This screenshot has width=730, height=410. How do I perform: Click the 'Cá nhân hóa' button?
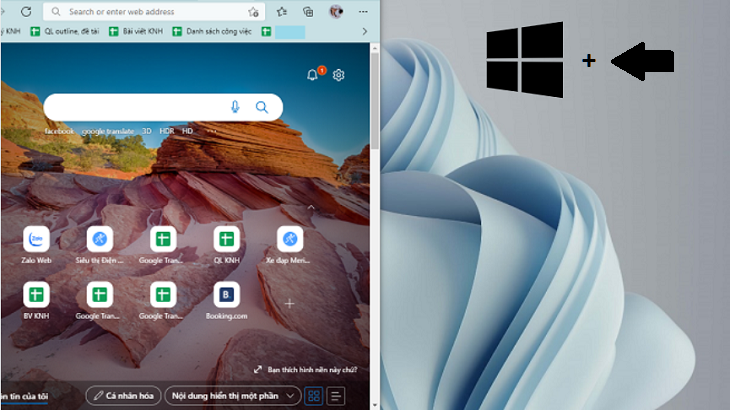pos(123,396)
